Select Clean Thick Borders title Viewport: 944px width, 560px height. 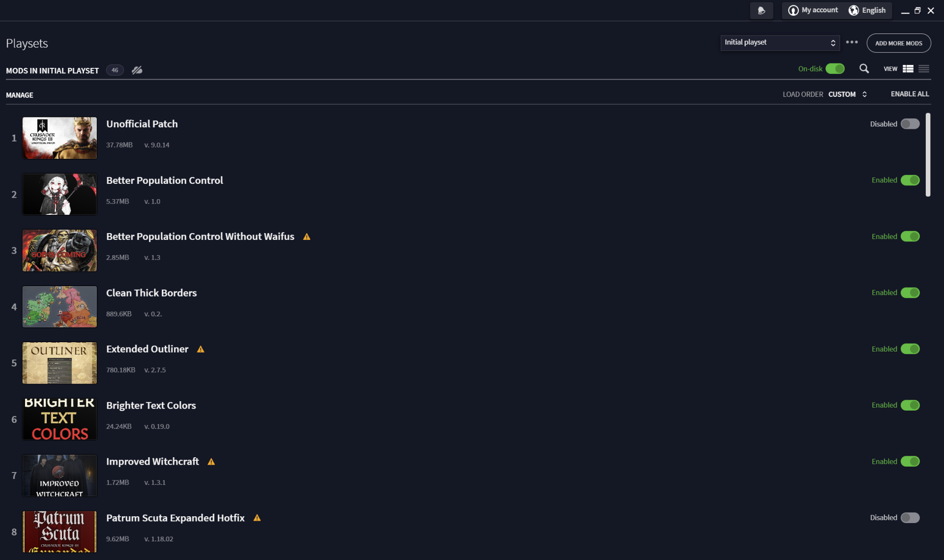tap(151, 293)
